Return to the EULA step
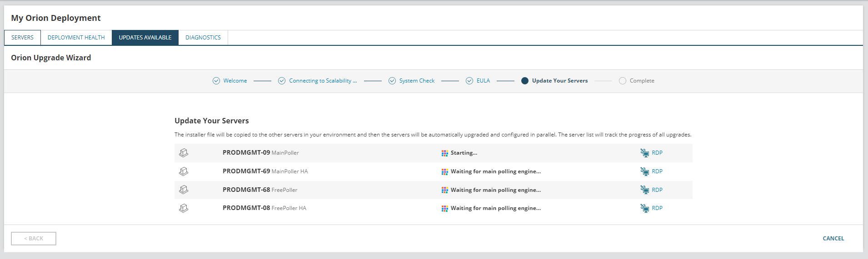 tap(483, 81)
